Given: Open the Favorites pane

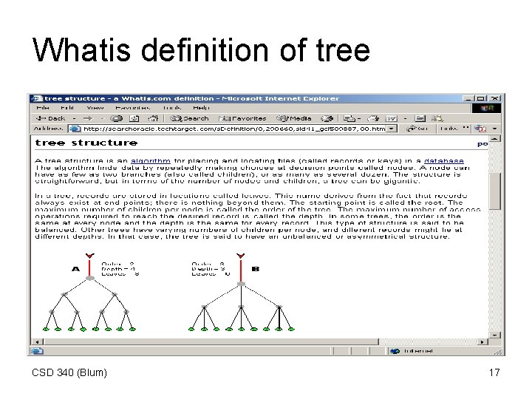Looking at the screenshot, I should pyautogui.click(x=242, y=118).
